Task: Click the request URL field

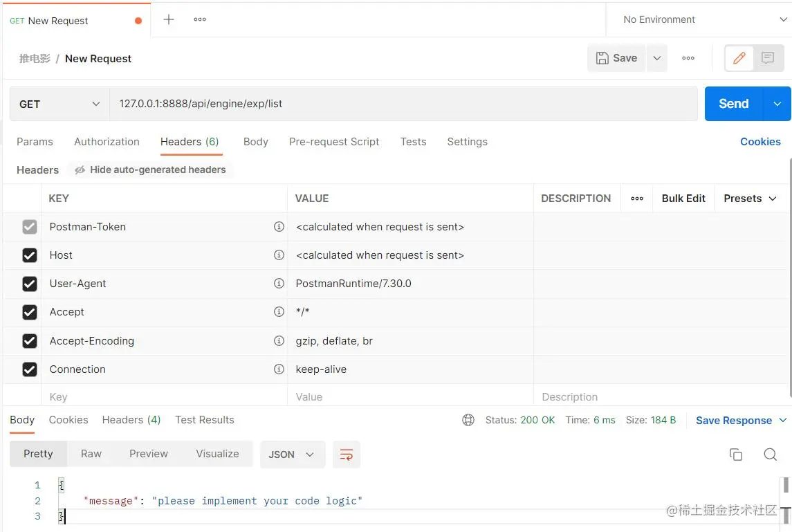Action: (403, 104)
